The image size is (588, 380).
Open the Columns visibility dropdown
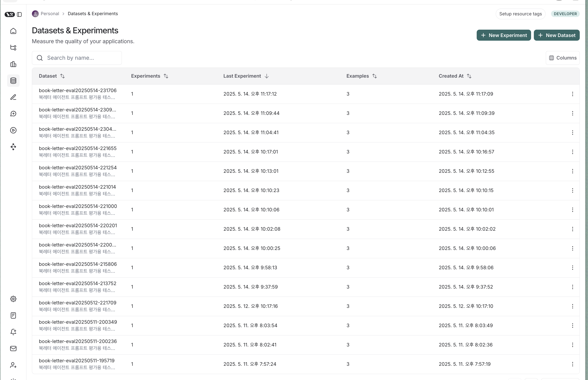[x=563, y=58]
